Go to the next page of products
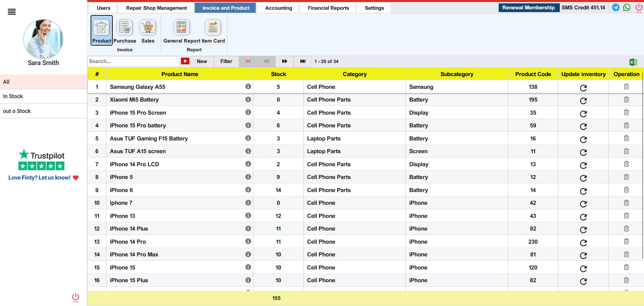Viewport: 644px width, 306px height. 285,61
